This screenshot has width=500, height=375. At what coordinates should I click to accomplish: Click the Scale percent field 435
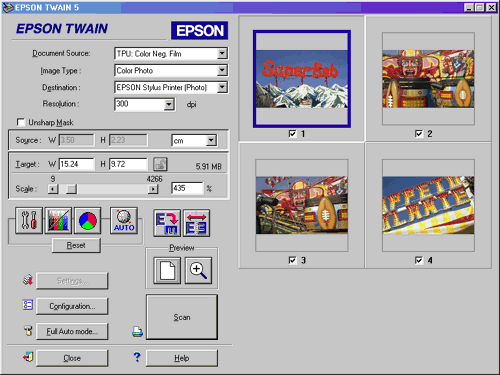click(x=187, y=188)
